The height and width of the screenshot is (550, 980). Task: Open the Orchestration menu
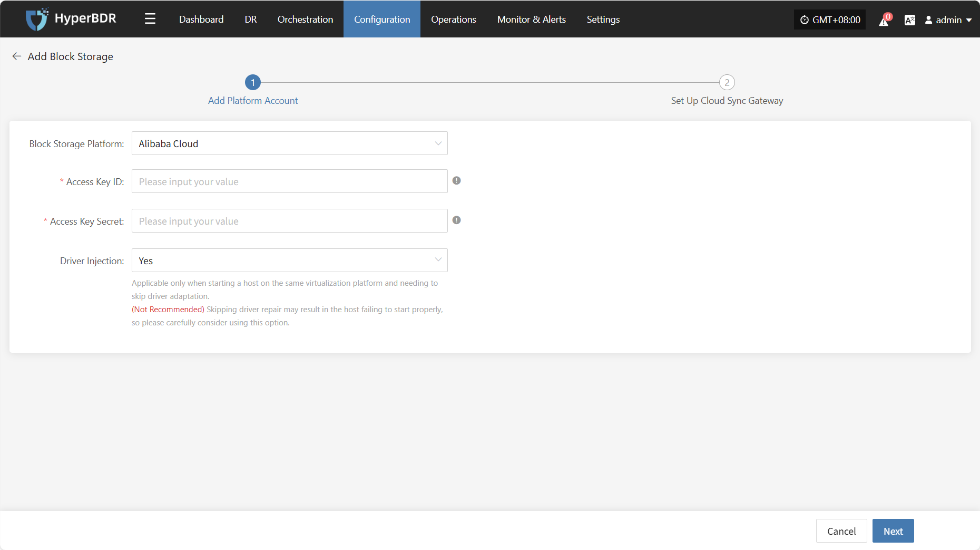306,20
